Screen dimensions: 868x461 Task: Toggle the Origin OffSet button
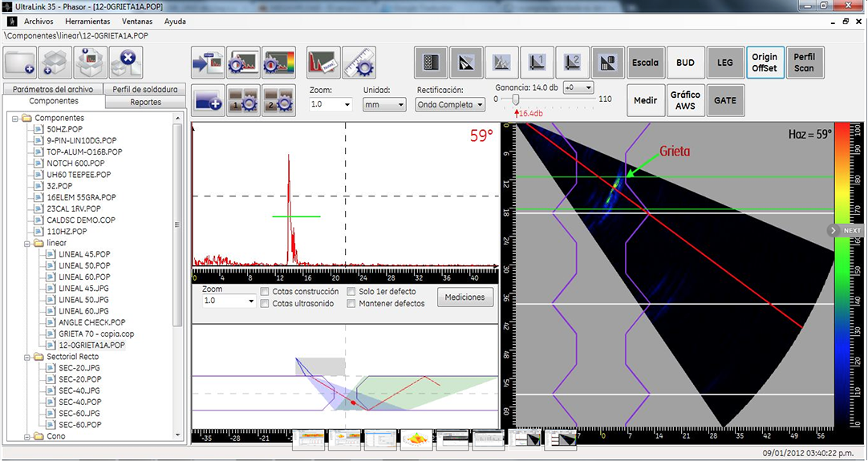point(765,63)
